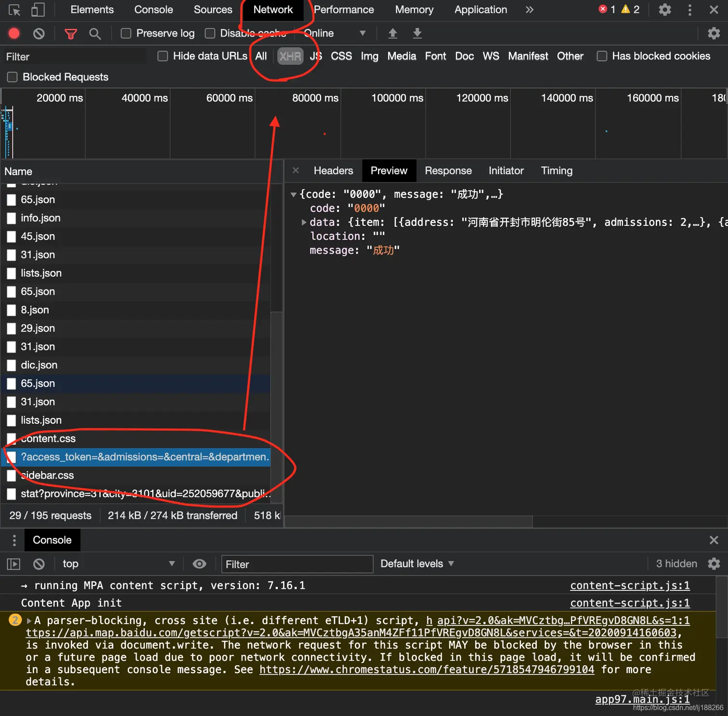This screenshot has height=716, width=728.
Task: Open the console drawer three-dot menu
Action: coord(14,540)
